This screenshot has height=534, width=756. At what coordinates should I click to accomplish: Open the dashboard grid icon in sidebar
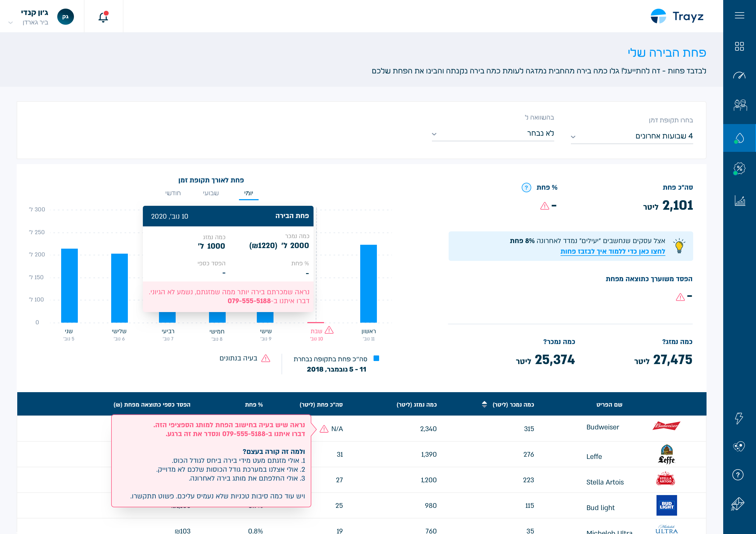point(739,46)
